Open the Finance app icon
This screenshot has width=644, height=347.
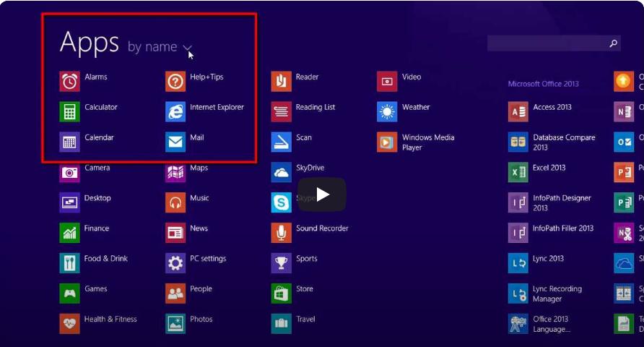point(69,233)
